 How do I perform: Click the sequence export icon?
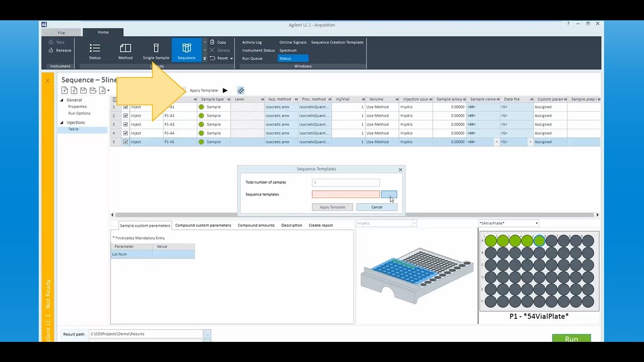coord(102,90)
